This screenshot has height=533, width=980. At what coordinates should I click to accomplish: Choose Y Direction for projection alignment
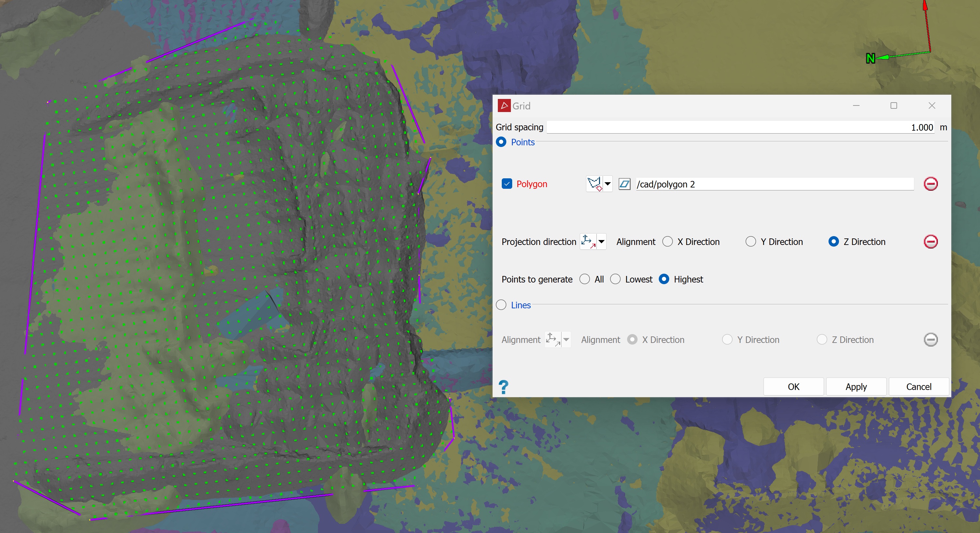pos(751,242)
